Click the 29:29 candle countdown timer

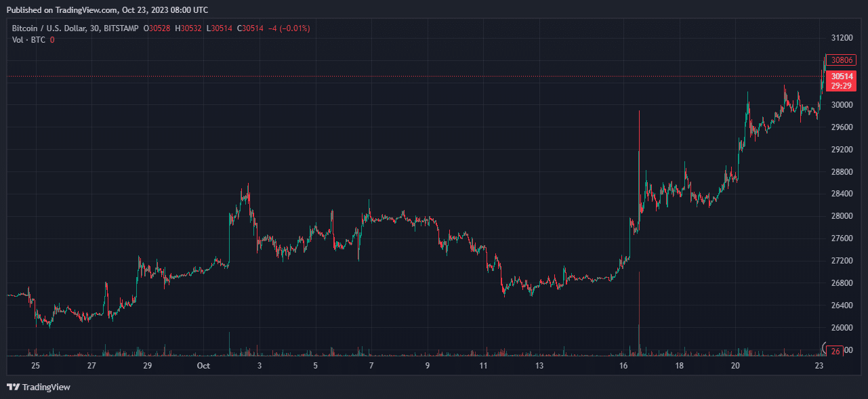coord(842,86)
